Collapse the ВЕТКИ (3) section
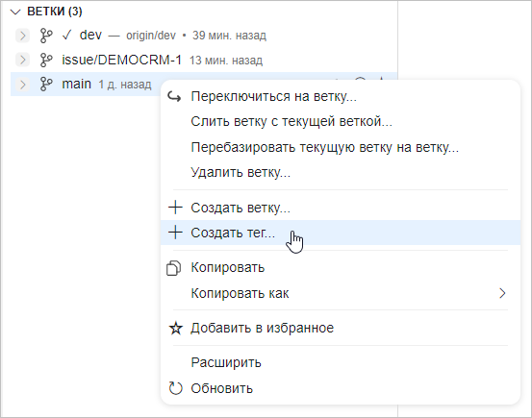Image resolution: width=532 pixels, height=418 pixels. 15,12
